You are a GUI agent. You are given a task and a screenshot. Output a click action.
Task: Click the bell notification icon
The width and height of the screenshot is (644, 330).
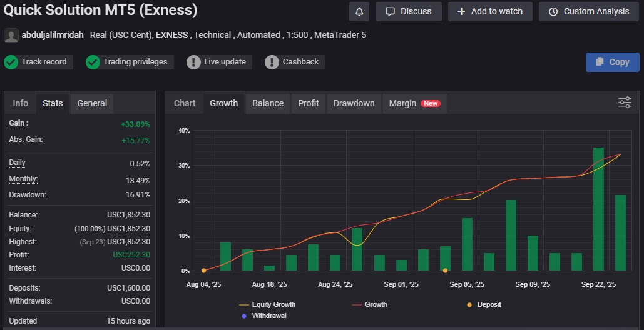tap(359, 11)
